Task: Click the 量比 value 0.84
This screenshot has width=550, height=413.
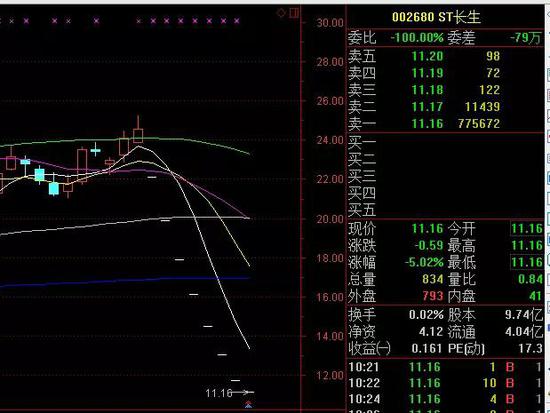Action: pyautogui.click(x=530, y=279)
